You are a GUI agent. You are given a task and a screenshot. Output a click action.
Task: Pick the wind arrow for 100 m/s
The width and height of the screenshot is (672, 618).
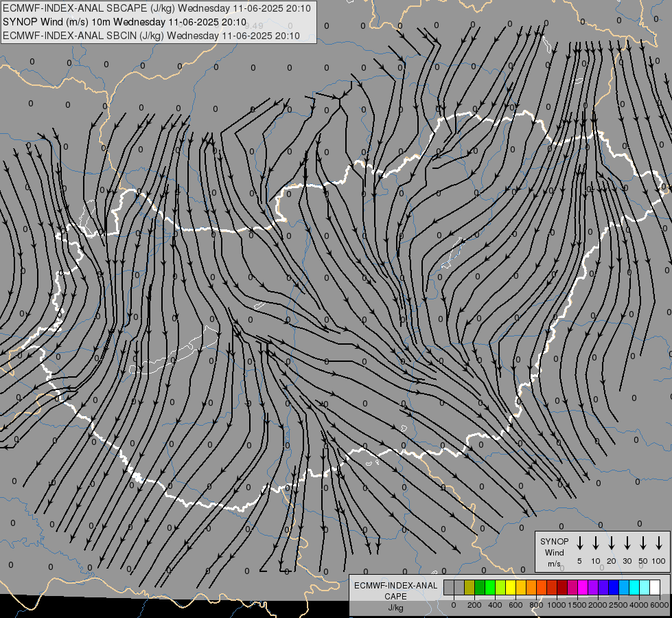[x=659, y=543]
